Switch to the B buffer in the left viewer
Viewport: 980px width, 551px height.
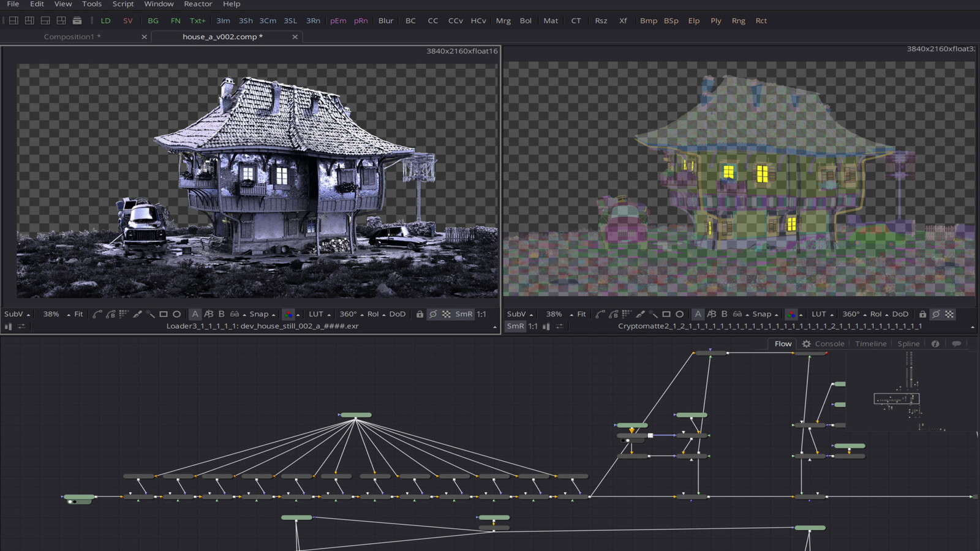click(221, 313)
